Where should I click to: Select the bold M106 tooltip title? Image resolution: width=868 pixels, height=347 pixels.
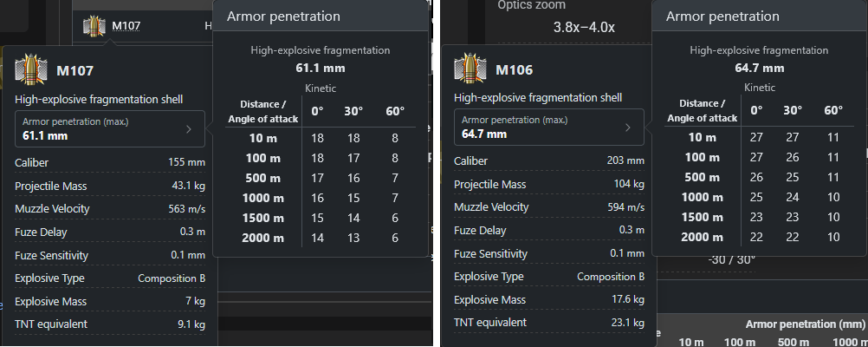click(515, 70)
